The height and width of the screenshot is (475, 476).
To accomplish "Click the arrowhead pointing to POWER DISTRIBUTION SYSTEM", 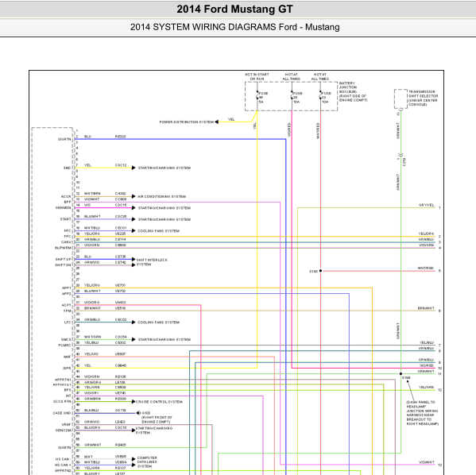I will [x=216, y=122].
